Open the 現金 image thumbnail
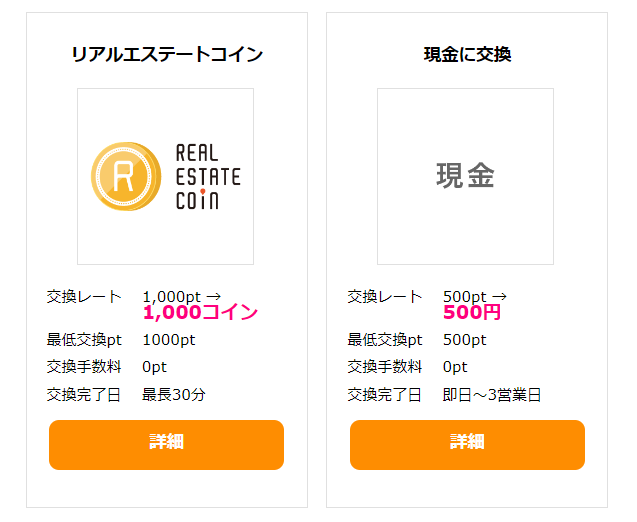637x522 pixels. coord(465,176)
